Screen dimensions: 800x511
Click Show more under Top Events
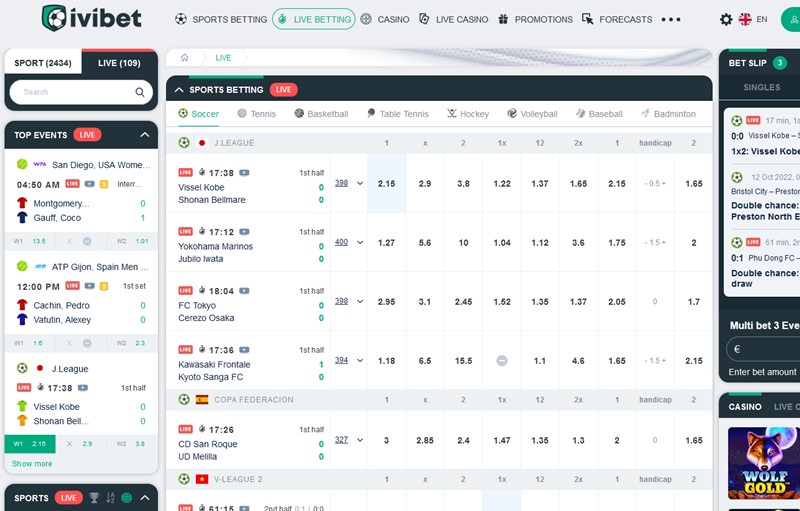pos(32,464)
